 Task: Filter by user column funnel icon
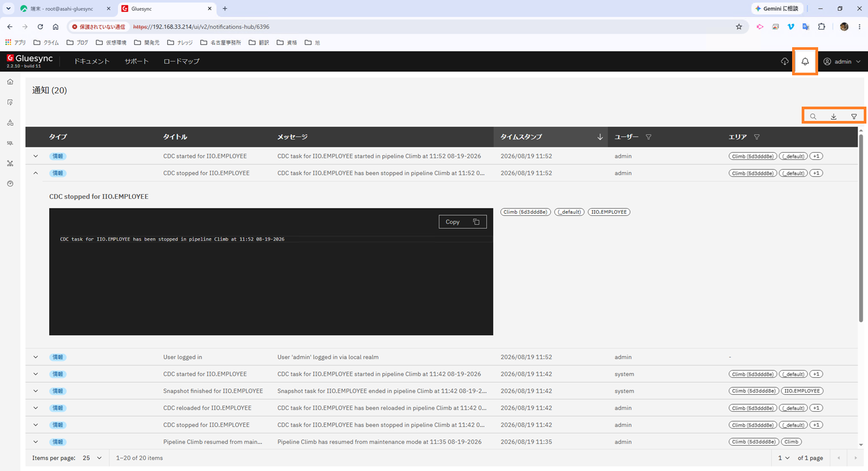pyautogui.click(x=648, y=137)
